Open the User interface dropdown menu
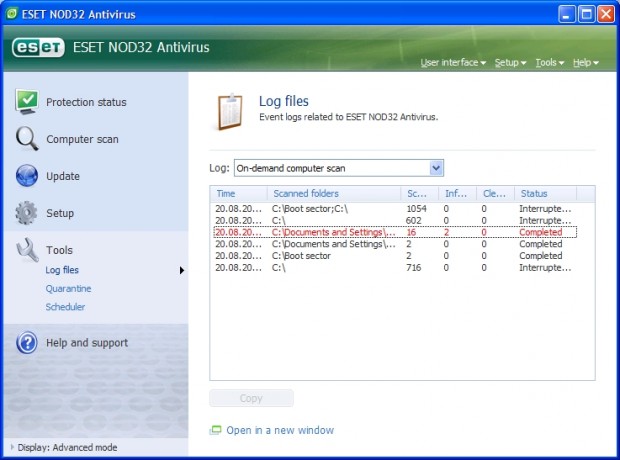The height and width of the screenshot is (460, 620). coord(453,62)
